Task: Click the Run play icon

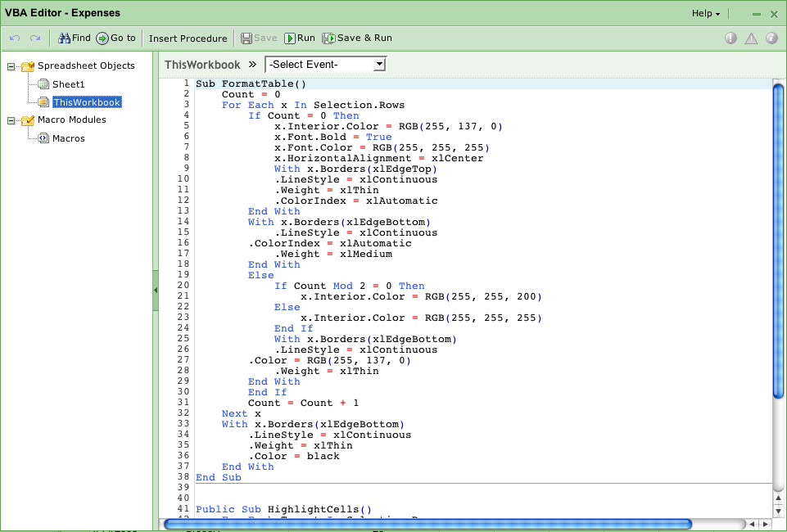Action: point(290,38)
